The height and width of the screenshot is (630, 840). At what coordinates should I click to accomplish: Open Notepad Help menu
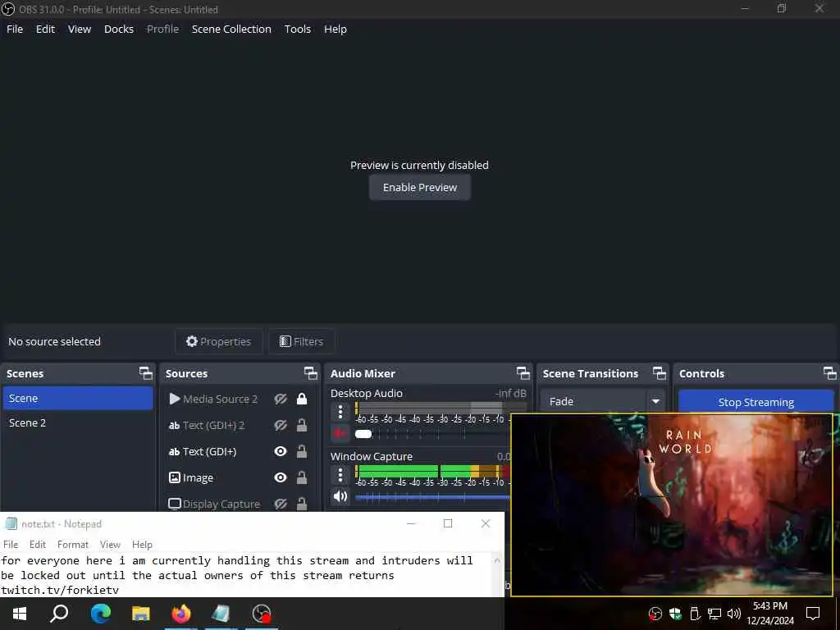click(142, 545)
